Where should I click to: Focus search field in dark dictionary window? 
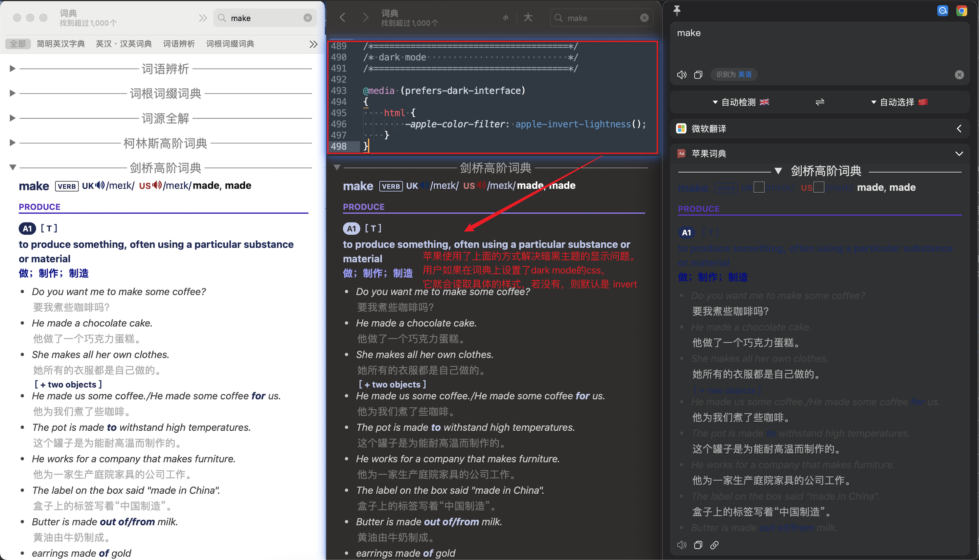click(602, 18)
